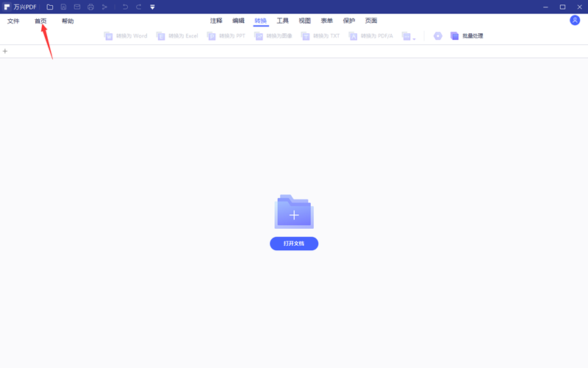
Task: Switch to the 注释 tab
Action: tap(216, 21)
